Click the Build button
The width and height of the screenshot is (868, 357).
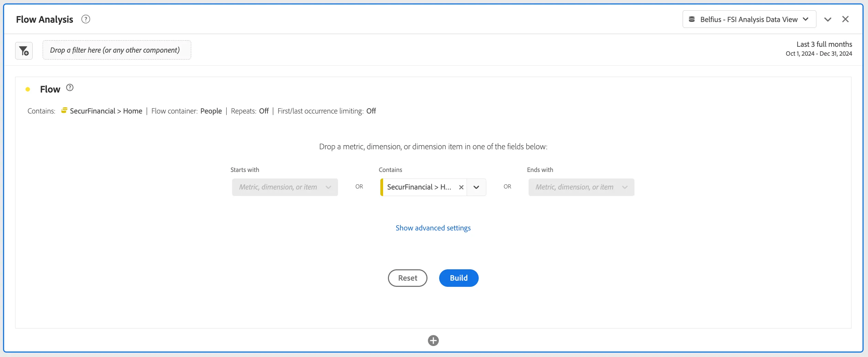click(x=459, y=278)
